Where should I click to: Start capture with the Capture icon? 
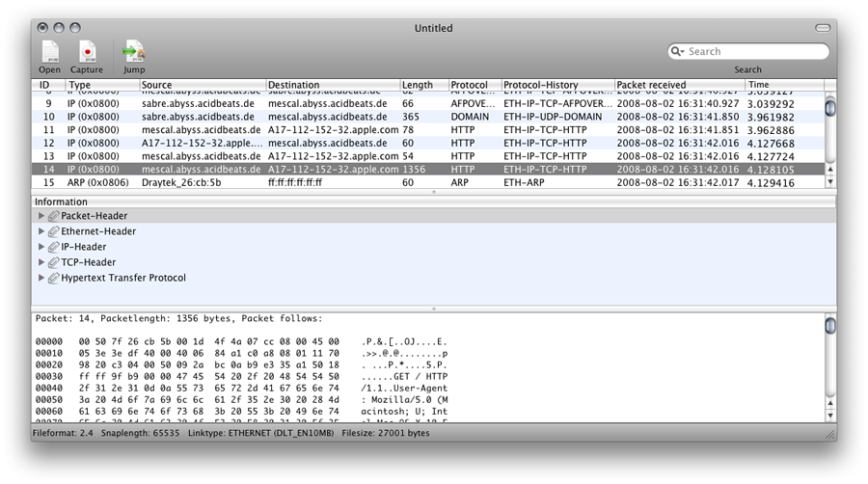coord(87,52)
